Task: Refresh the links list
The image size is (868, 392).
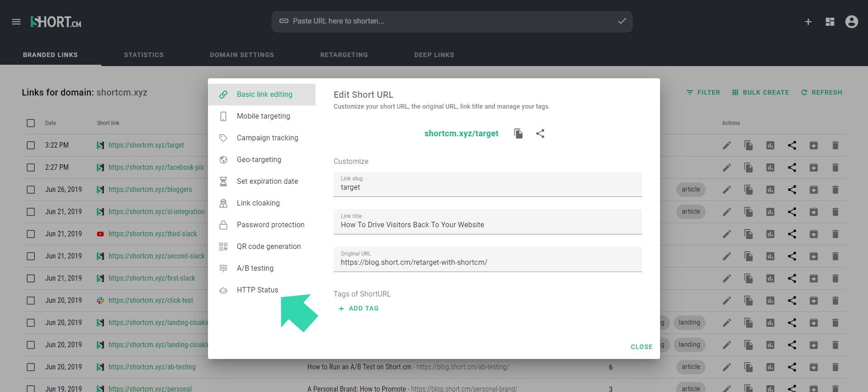Action: click(821, 92)
